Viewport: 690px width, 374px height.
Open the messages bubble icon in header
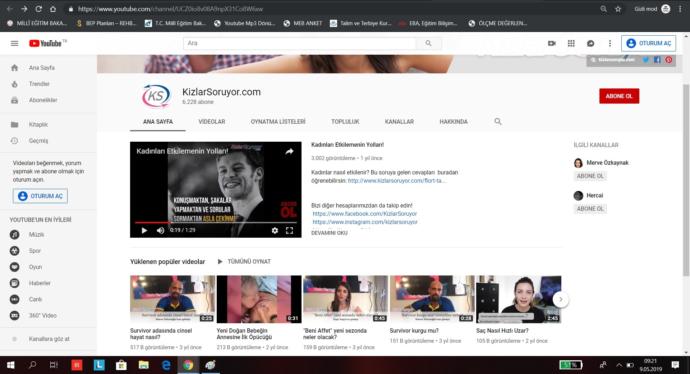591,43
